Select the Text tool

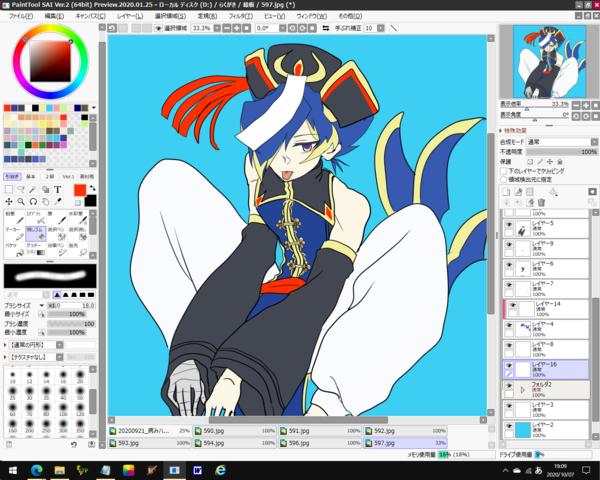click(x=57, y=189)
